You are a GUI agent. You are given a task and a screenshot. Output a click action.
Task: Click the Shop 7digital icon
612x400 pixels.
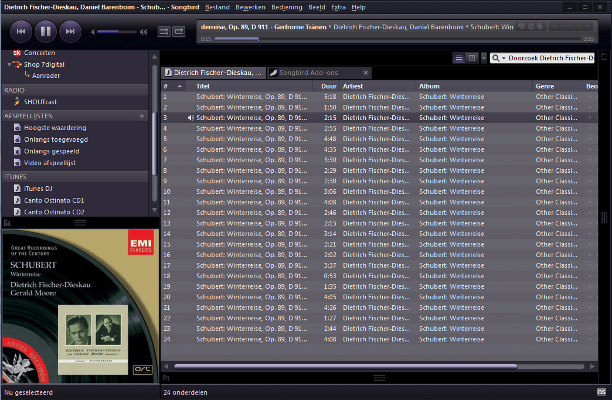(17, 64)
